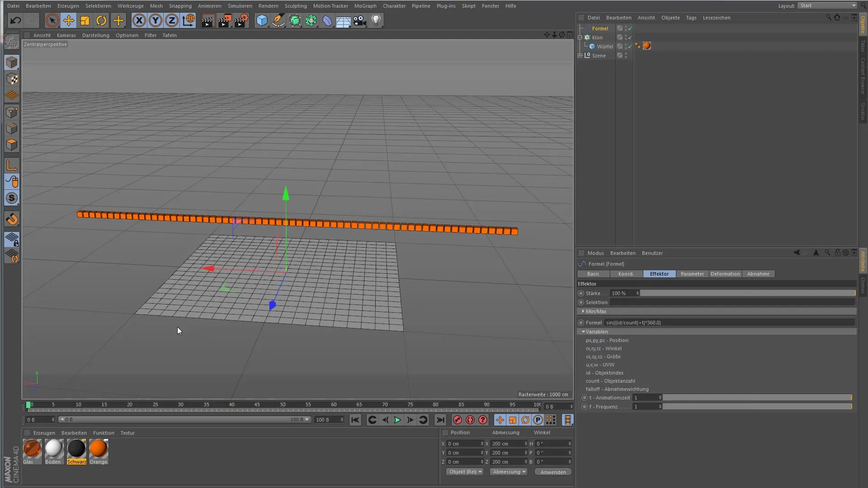Screen dimensions: 868x488
Task: Toggle Formel object enabled checkmark
Action: pyautogui.click(x=630, y=28)
